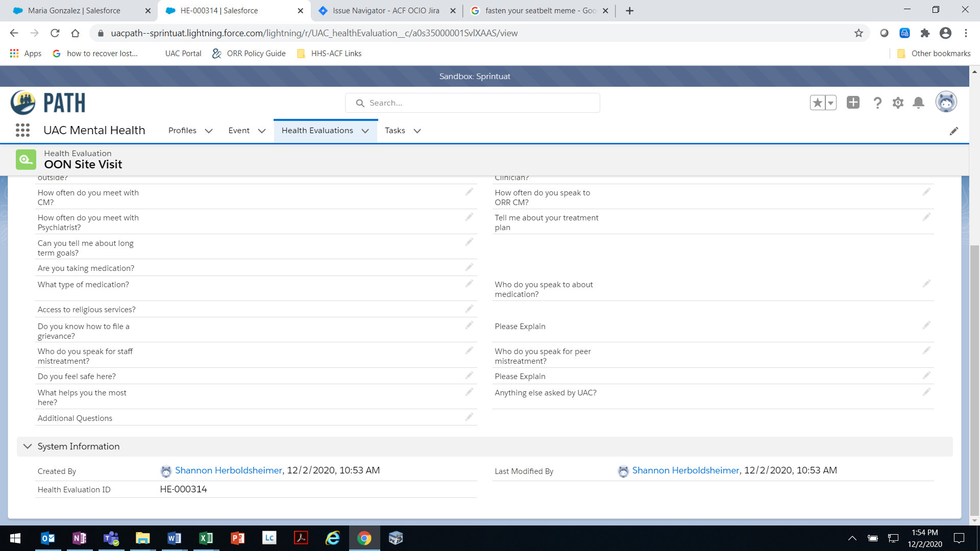The image size is (980, 551).
Task: Open the notifications bell
Action: (x=918, y=103)
